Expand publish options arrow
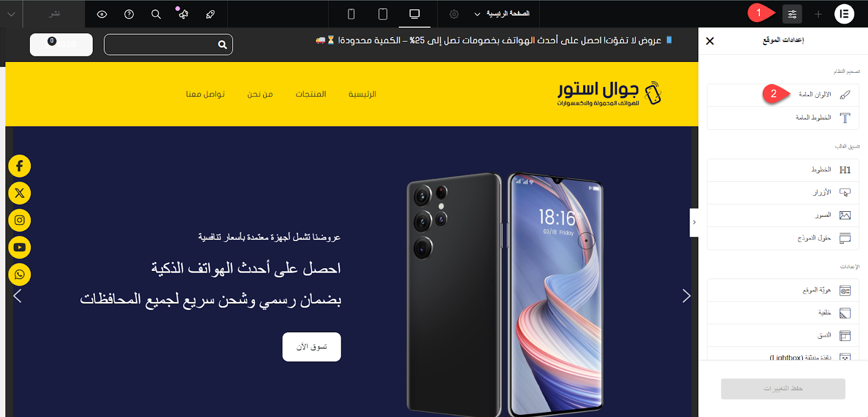This screenshot has width=868, height=417. coord(11,14)
